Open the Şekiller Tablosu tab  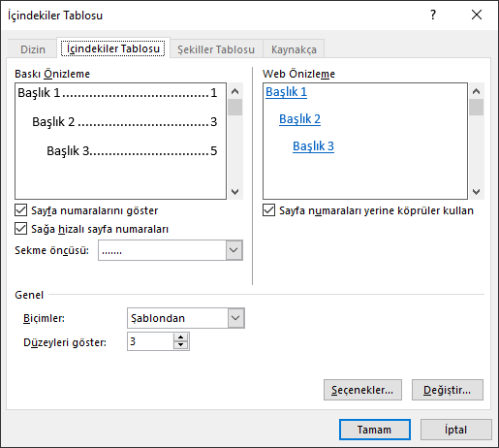click(x=216, y=49)
